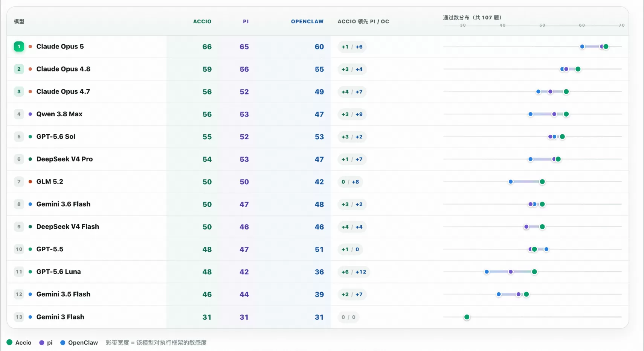Select the DeepSeek V4 Pro model name
This screenshot has width=644, height=351.
coord(64,159)
